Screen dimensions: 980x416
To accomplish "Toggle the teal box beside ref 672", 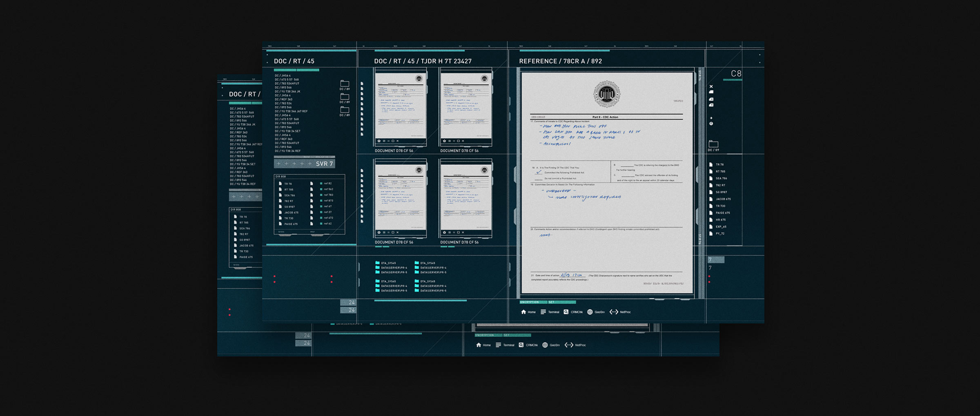I will (321, 218).
